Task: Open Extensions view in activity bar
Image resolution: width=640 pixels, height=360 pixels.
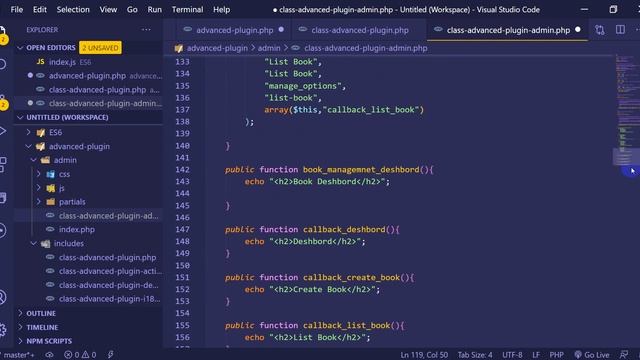Action: (2, 164)
